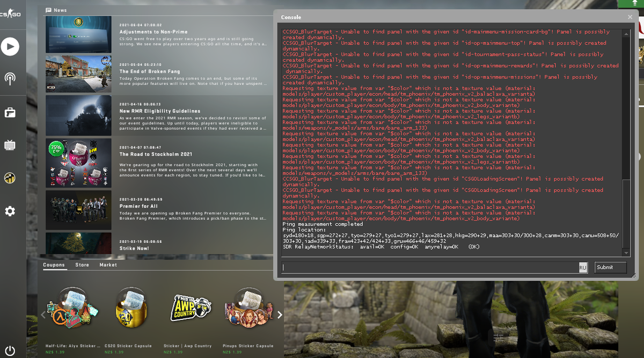
Task: Open the settings gear icon
Action: pos(10,211)
